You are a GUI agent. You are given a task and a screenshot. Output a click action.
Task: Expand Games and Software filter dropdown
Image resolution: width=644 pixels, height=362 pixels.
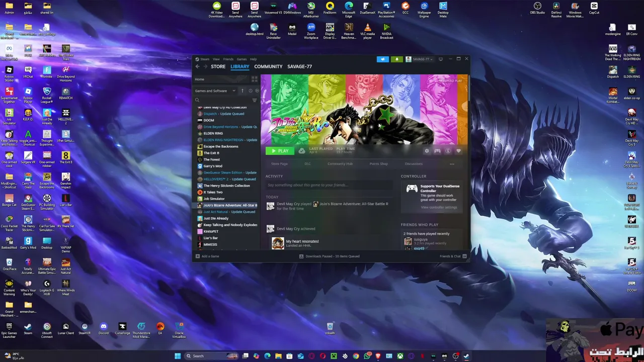215,91
